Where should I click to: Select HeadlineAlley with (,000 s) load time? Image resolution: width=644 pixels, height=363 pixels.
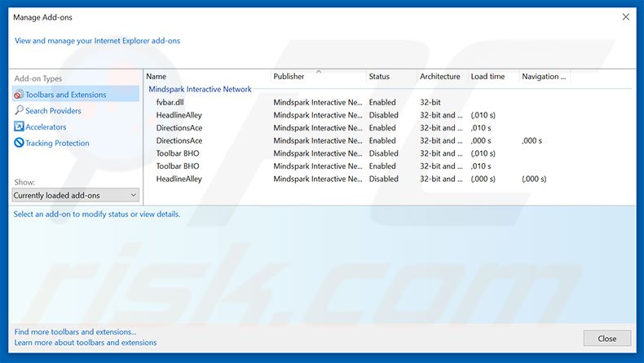[179, 179]
